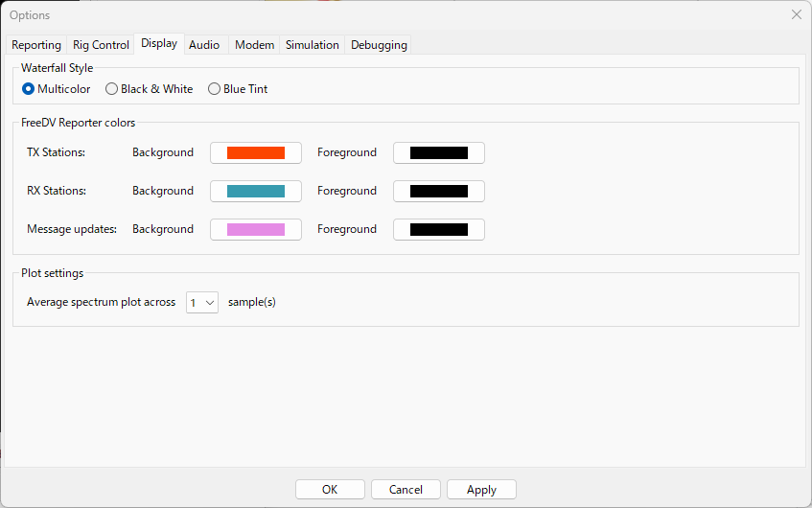Switch to the Reporting tab
This screenshot has width=812, height=508.
36,45
